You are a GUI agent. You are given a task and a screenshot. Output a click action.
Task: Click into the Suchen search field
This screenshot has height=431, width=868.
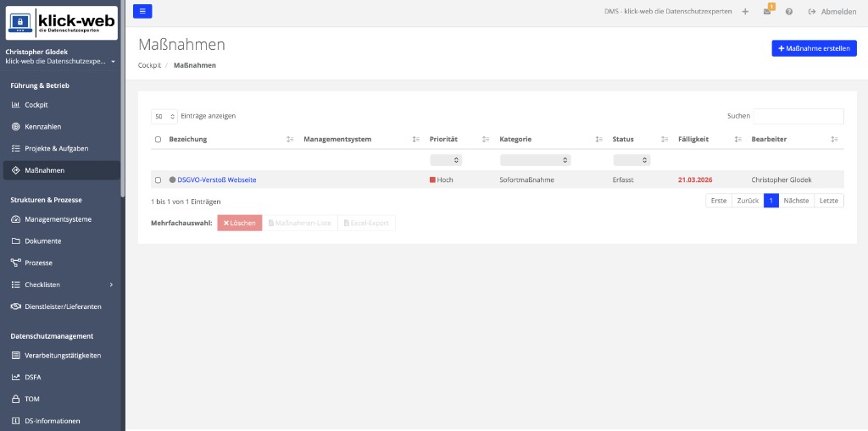click(x=798, y=116)
